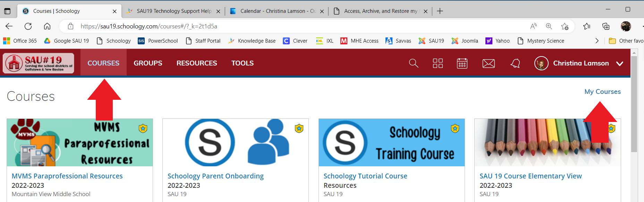
Task: Click Schoology Training Course thumbnail
Action: 392,142
